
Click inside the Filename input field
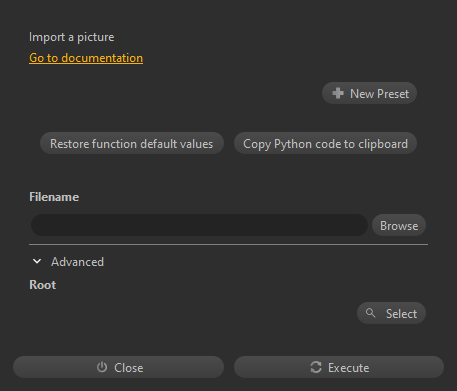(x=199, y=225)
